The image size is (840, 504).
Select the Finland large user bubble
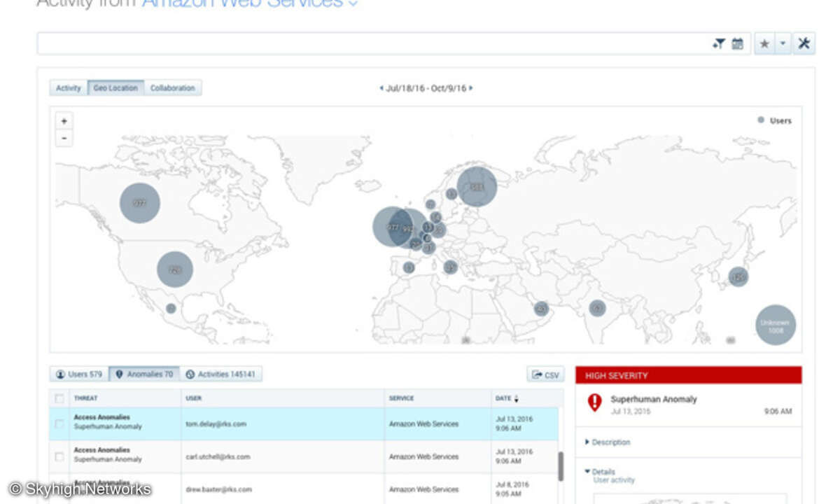pos(477,187)
